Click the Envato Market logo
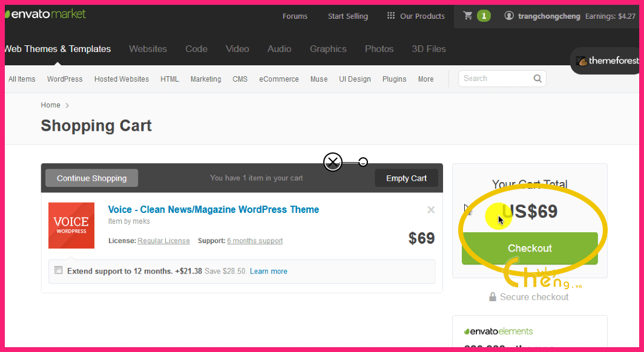Viewport: 644px width, 352px height. (x=45, y=14)
